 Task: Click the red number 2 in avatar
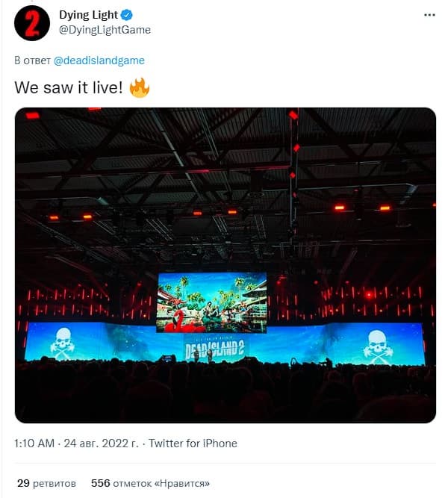coord(32,23)
